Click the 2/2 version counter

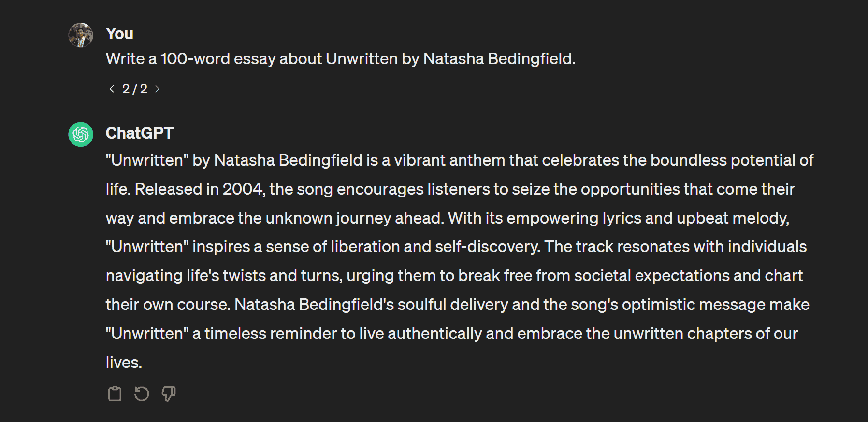click(x=134, y=89)
